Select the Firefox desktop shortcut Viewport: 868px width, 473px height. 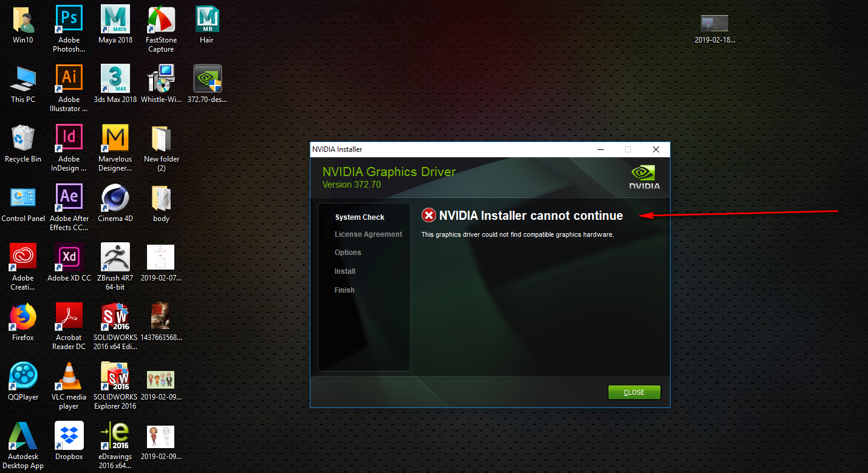[x=23, y=322]
